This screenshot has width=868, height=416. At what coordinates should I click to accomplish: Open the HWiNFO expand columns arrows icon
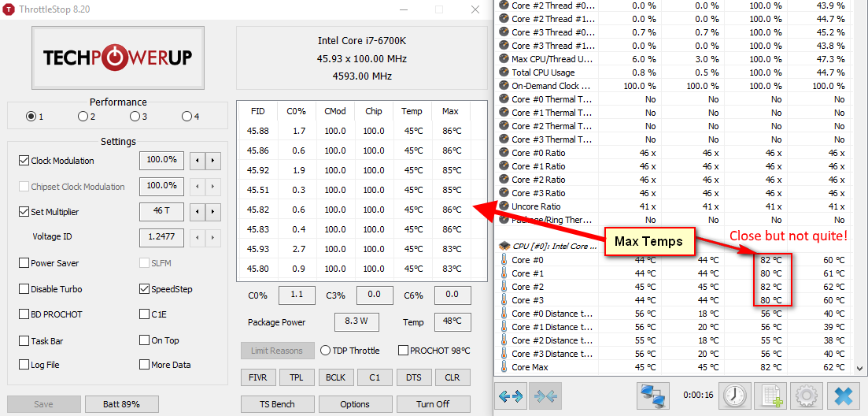click(511, 396)
